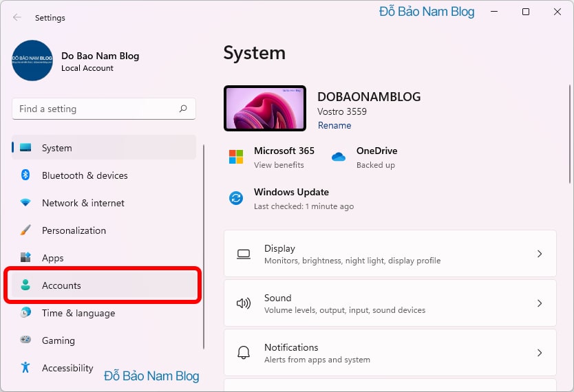
Task: Click the Bluetooth icon in sidebar
Action: 25,175
